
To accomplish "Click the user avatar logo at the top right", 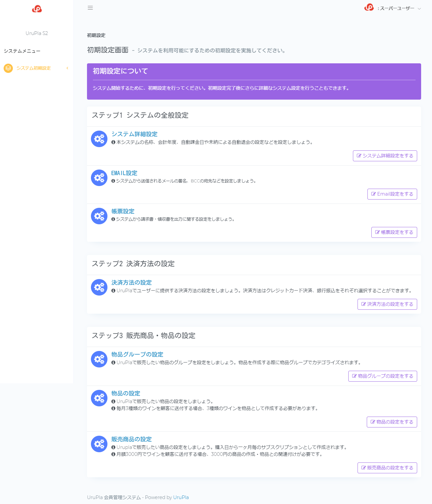I will 369,7.
